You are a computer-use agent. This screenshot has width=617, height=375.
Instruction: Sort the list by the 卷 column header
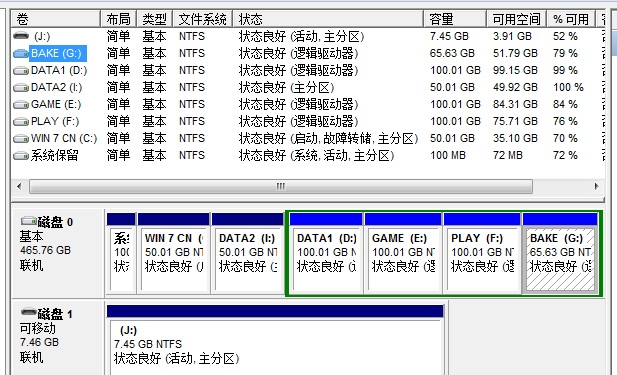click(x=55, y=19)
